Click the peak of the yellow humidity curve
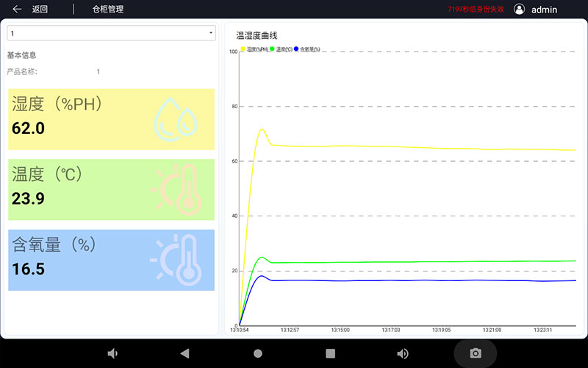The image size is (588, 368). (262, 130)
